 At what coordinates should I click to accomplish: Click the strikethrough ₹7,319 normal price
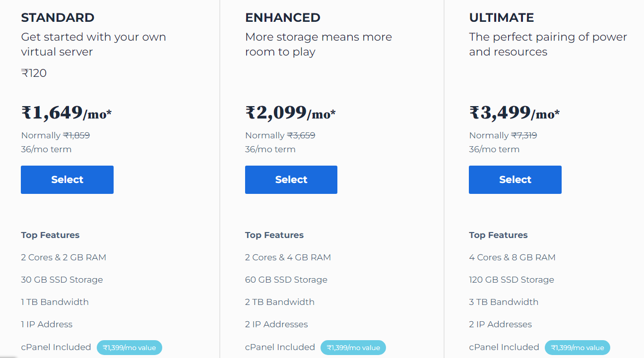coord(524,135)
